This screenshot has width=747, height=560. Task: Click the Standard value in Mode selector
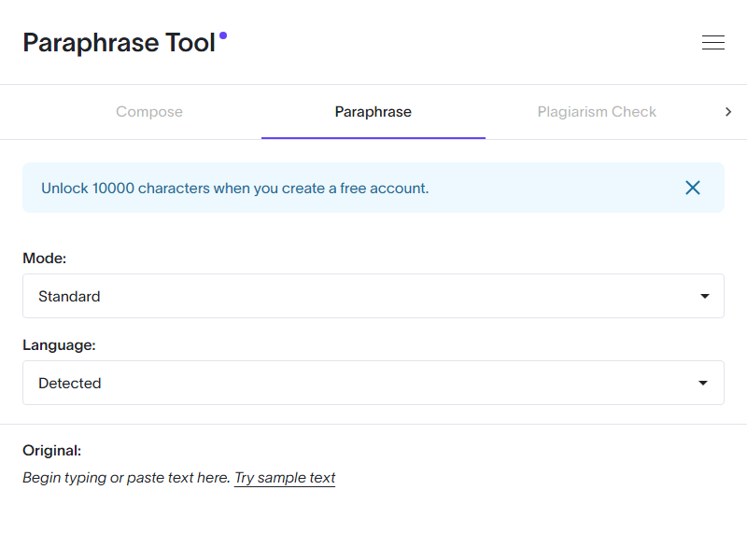click(x=69, y=296)
